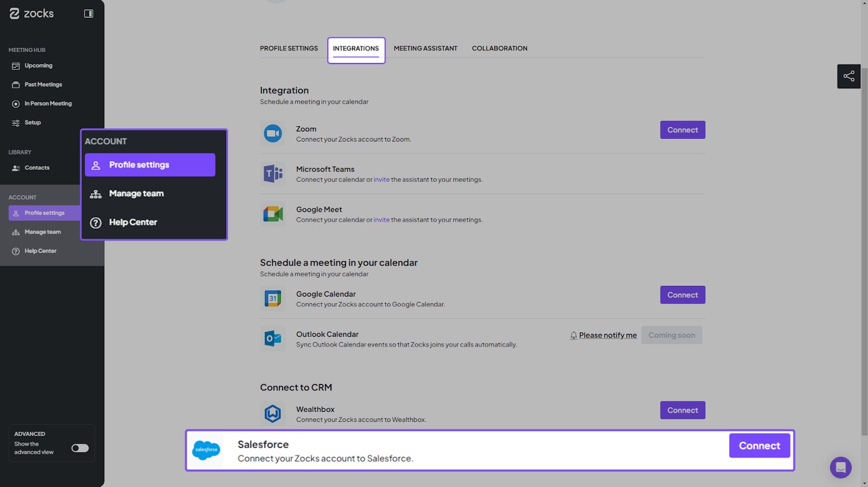Toggle the advanced view switch

80,448
